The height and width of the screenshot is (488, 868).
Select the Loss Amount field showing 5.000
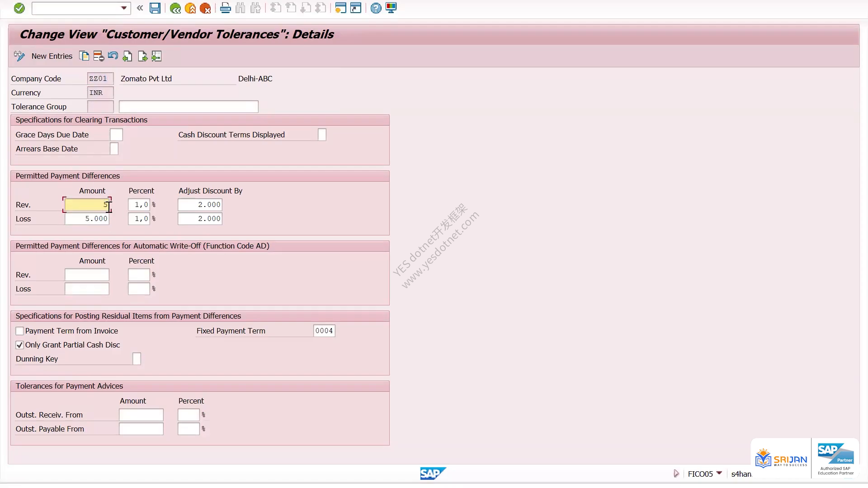pos(87,219)
